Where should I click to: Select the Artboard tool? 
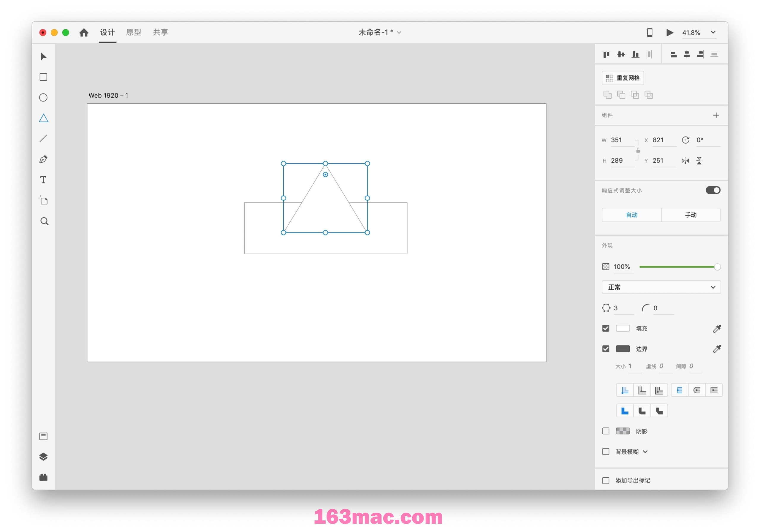point(43,200)
